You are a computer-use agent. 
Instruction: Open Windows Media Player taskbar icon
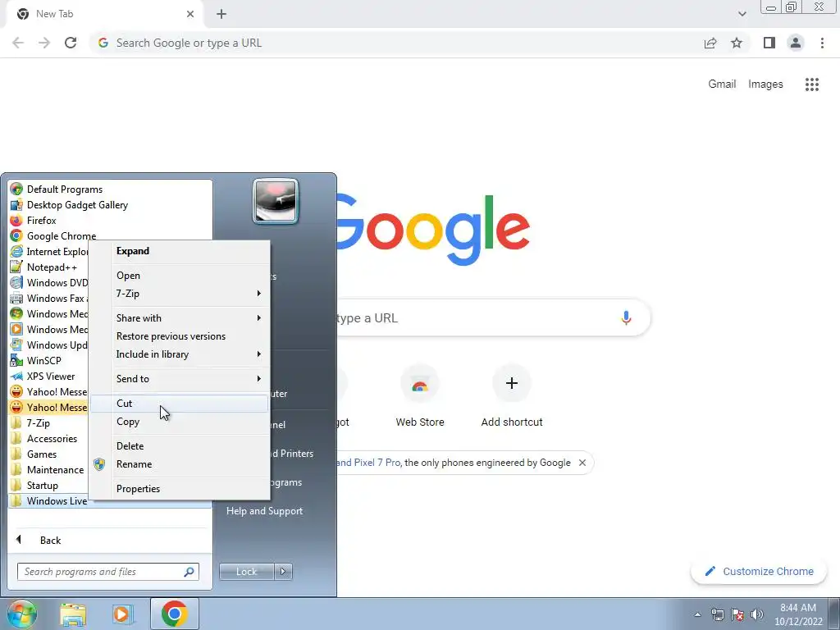[122, 614]
